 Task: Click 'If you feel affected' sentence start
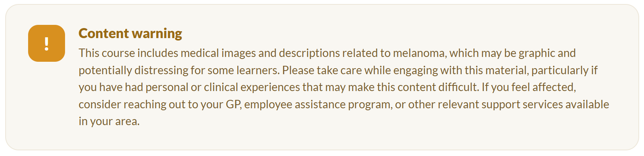(x=529, y=87)
